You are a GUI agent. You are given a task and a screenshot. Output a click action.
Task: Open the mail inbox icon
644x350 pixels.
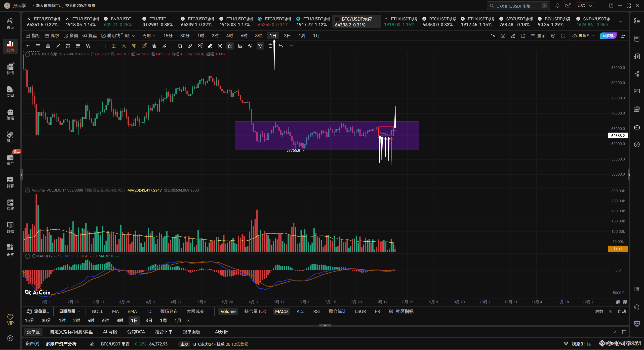pyautogui.click(x=568, y=6)
